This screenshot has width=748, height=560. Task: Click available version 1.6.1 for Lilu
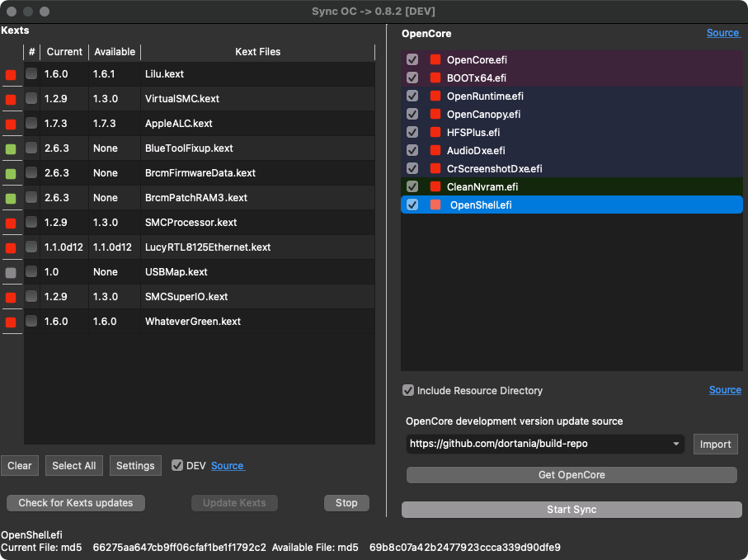pos(104,74)
